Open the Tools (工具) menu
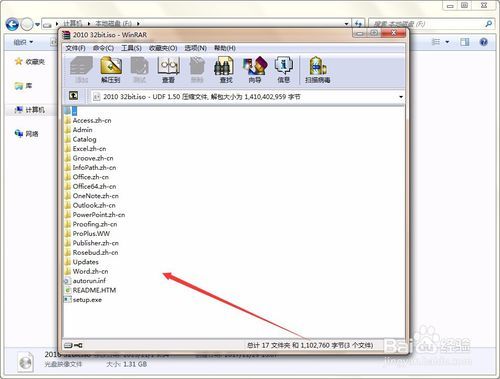500x379 pixels. (131, 48)
